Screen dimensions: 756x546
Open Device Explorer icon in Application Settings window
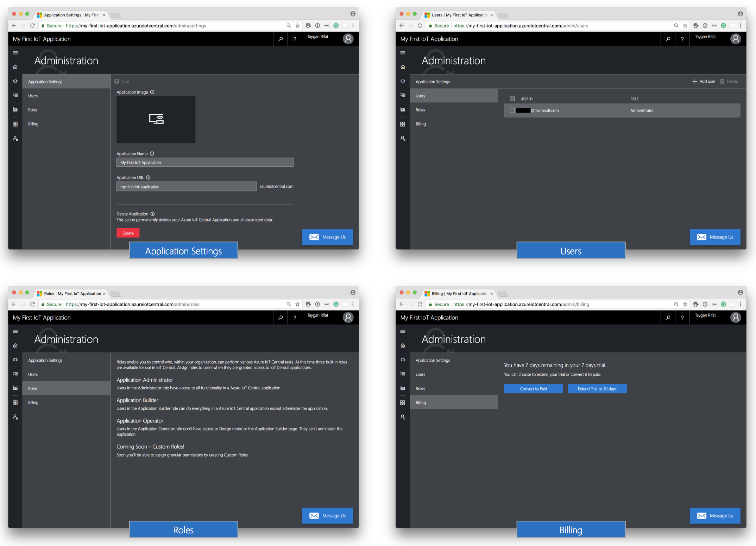(x=15, y=81)
